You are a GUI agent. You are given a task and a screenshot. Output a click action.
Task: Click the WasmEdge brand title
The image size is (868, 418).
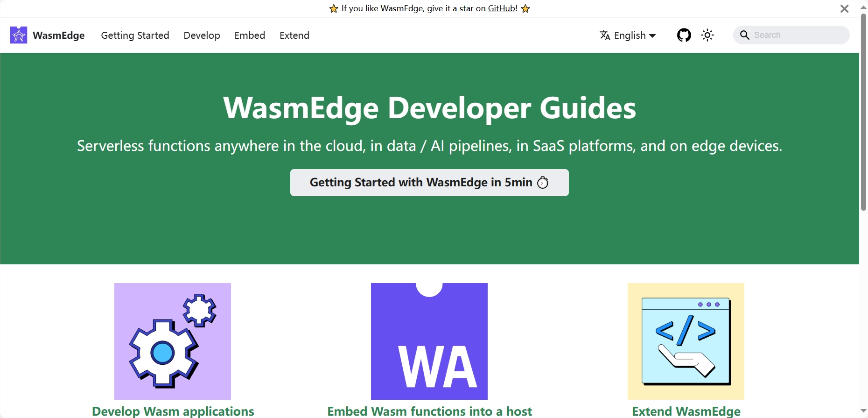coord(59,35)
